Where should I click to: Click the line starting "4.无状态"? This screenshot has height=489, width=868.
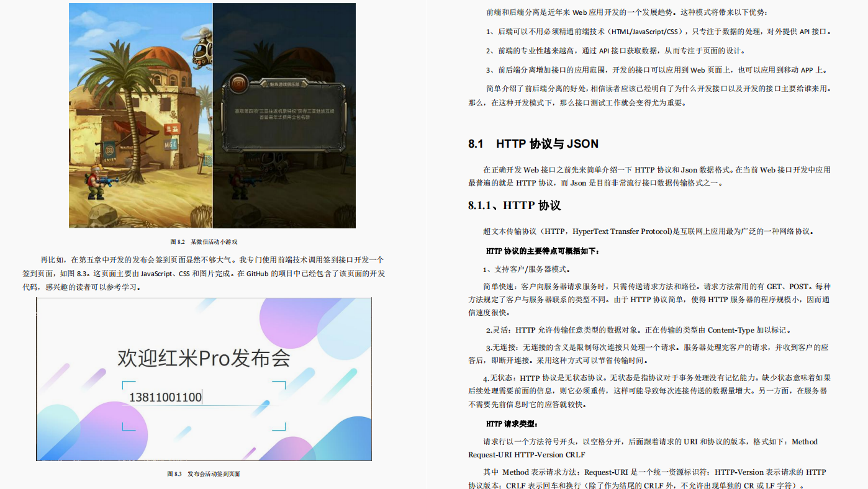click(x=657, y=378)
